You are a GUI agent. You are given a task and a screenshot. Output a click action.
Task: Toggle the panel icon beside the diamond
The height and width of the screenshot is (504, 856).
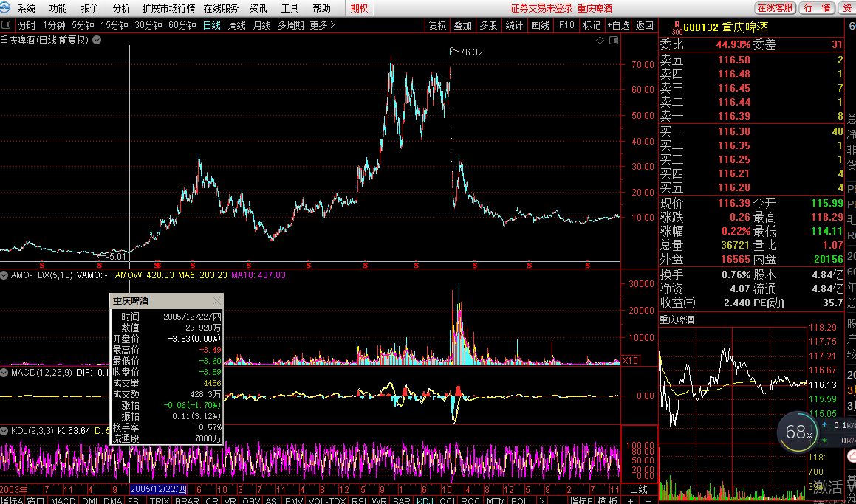(x=612, y=41)
